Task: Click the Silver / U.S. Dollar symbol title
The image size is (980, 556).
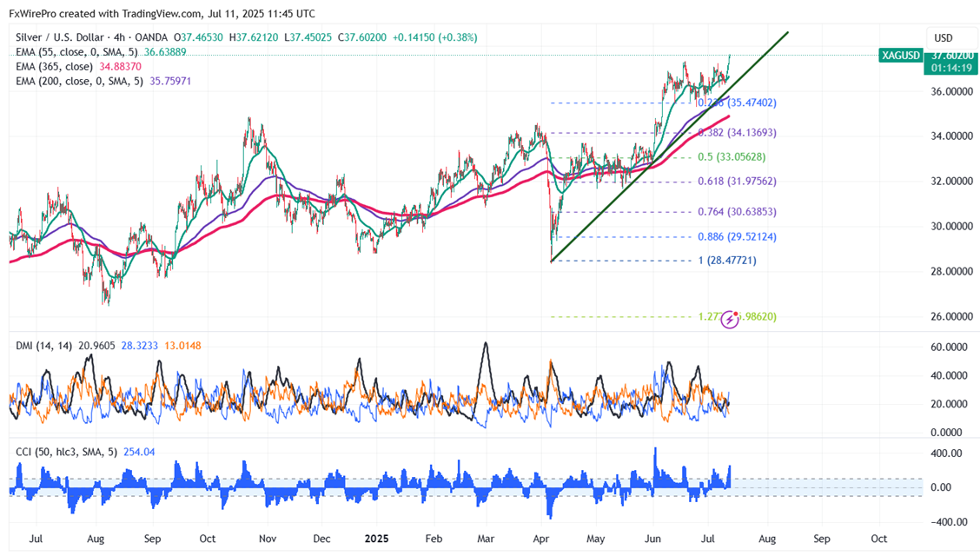Action: coord(61,37)
